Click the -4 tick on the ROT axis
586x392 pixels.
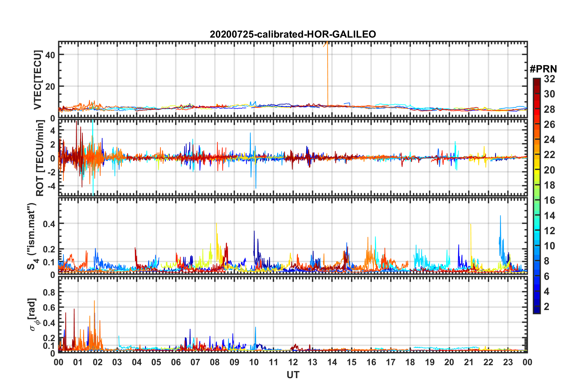pyautogui.click(x=51, y=186)
